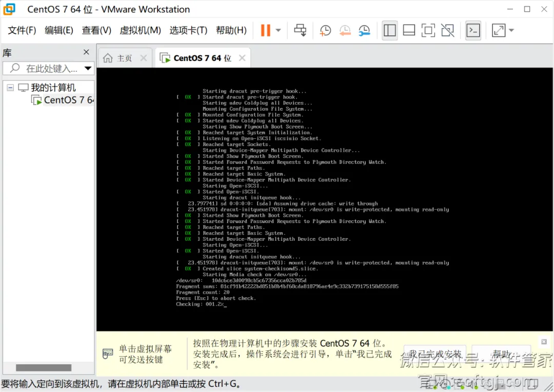Click inside the virtual machine console screen
Image resolution: width=554 pixels, height=392 pixels.
point(324,199)
